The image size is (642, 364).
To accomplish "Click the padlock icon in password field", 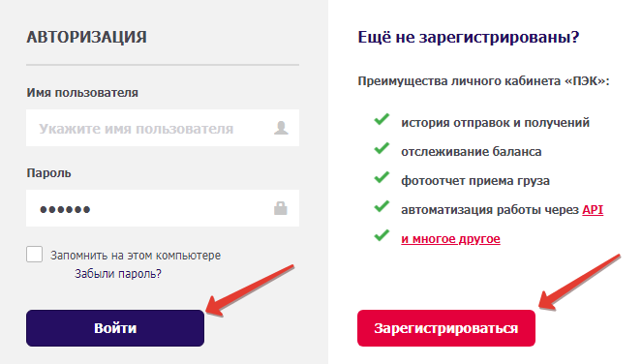I will click(281, 208).
